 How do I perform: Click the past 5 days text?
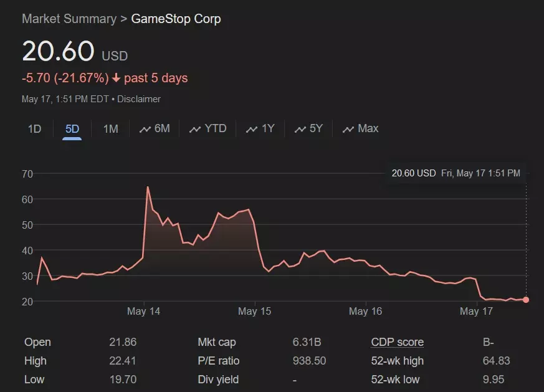(x=156, y=78)
